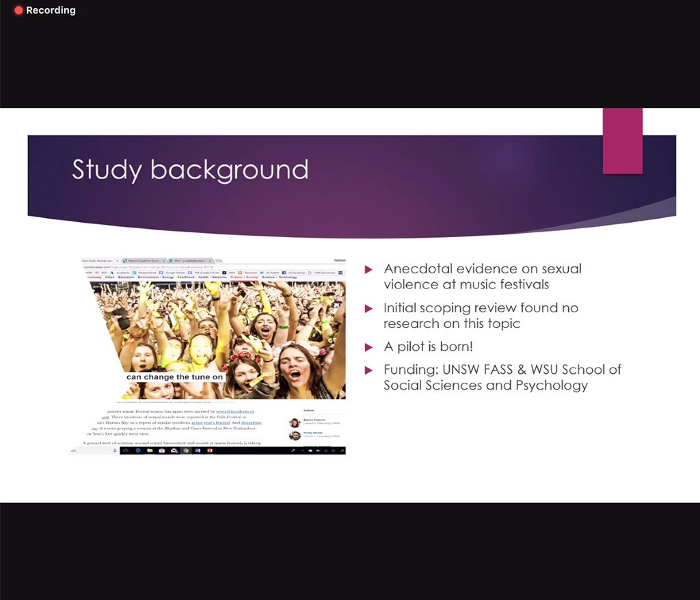Screen dimensions: 700x600
Task: Click the 'Initial scoping review found no research' bullet
Action: (481, 315)
